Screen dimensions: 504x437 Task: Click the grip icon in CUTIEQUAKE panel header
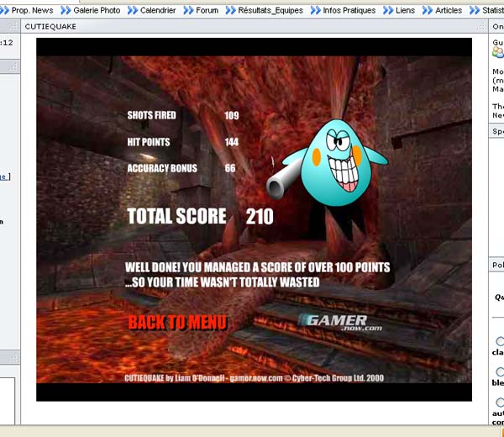[481, 26]
